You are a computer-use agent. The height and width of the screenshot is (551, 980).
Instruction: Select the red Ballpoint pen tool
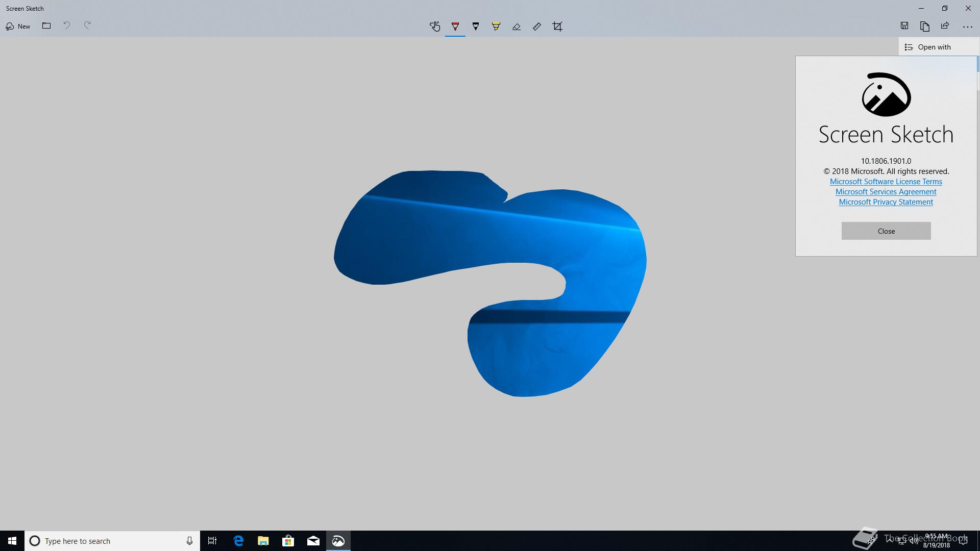click(x=455, y=27)
